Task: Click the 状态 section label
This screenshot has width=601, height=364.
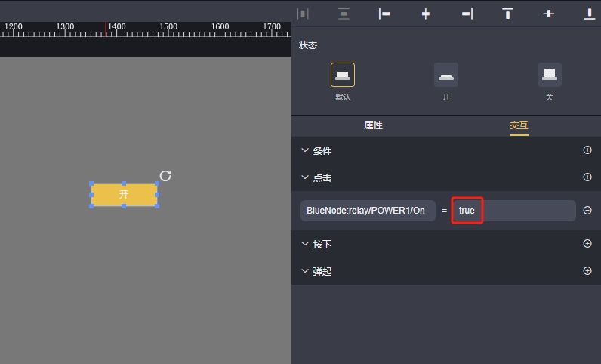Action: pyautogui.click(x=308, y=45)
